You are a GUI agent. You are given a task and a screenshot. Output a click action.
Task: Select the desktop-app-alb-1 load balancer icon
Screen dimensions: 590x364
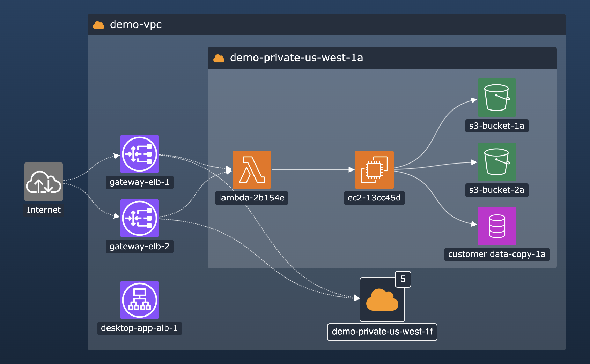pyautogui.click(x=140, y=300)
